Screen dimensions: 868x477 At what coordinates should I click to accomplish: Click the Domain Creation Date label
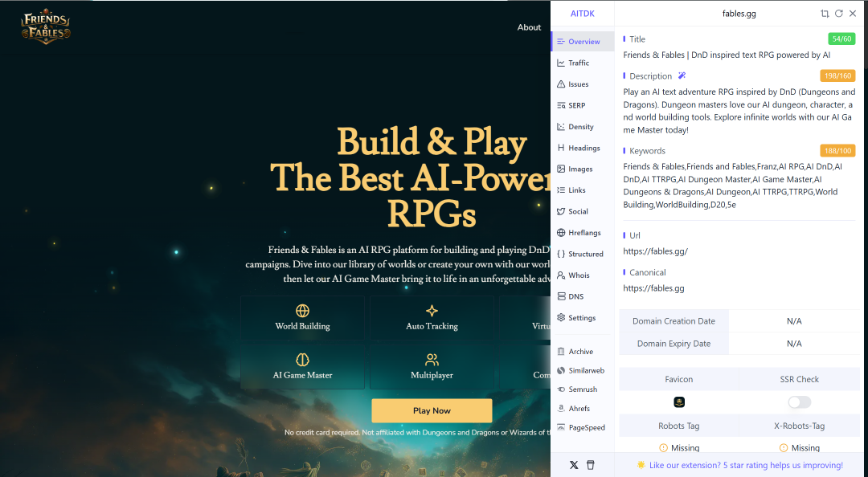pos(674,321)
